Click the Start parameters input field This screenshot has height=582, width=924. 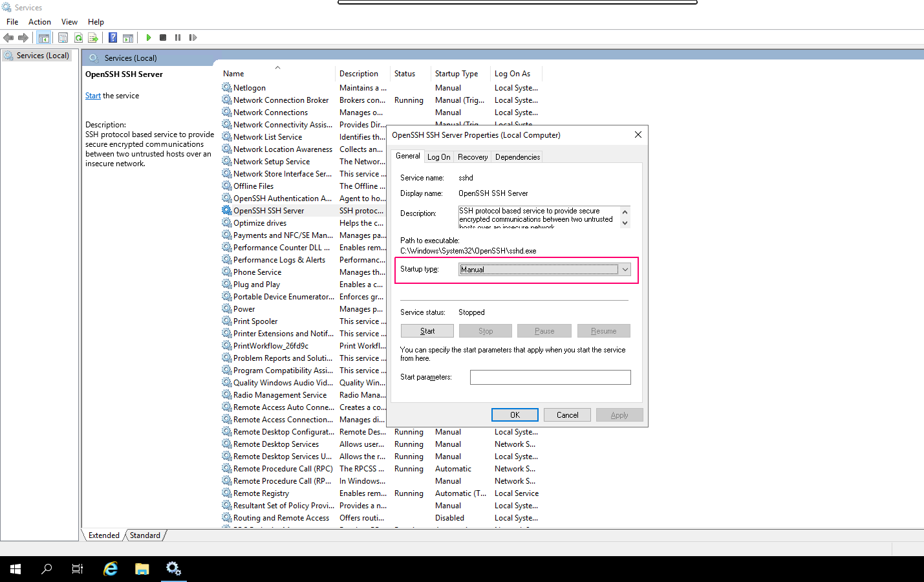click(550, 377)
